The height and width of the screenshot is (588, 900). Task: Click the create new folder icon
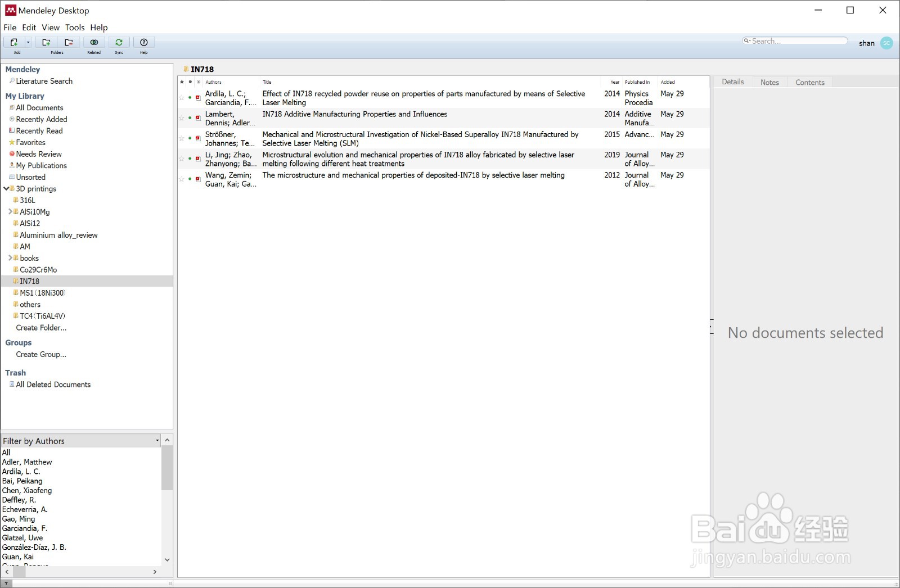(47, 42)
